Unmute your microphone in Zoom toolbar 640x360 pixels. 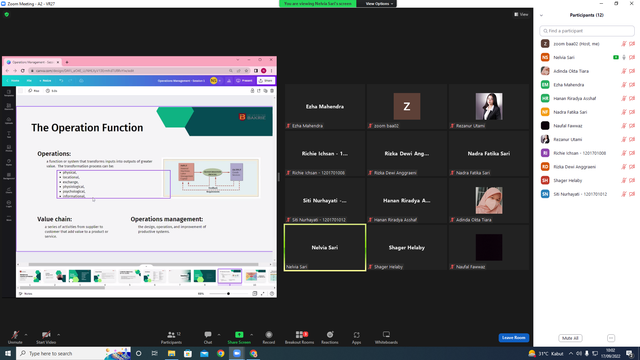tap(15, 337)
